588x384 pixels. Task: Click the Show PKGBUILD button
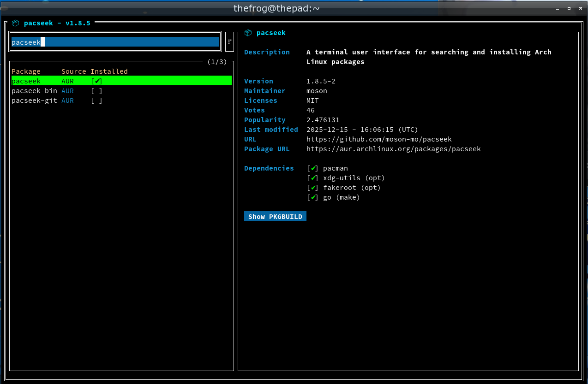(x=275, y=217)
